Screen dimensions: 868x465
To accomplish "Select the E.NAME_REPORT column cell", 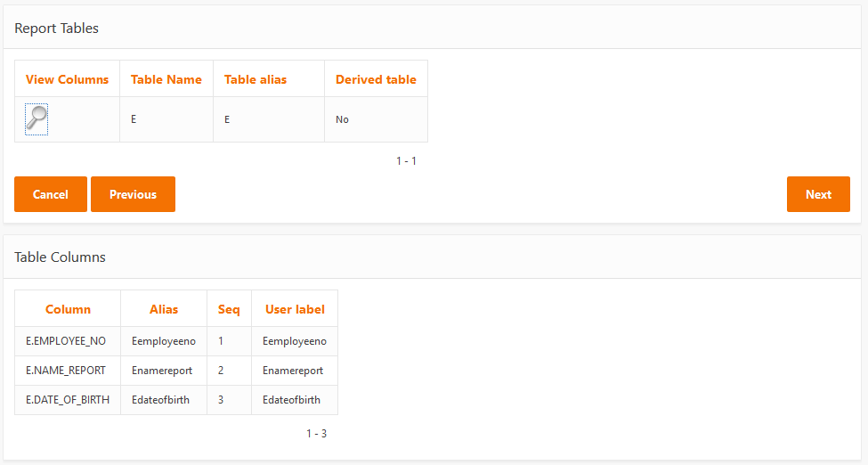I will tap(66, 371).
